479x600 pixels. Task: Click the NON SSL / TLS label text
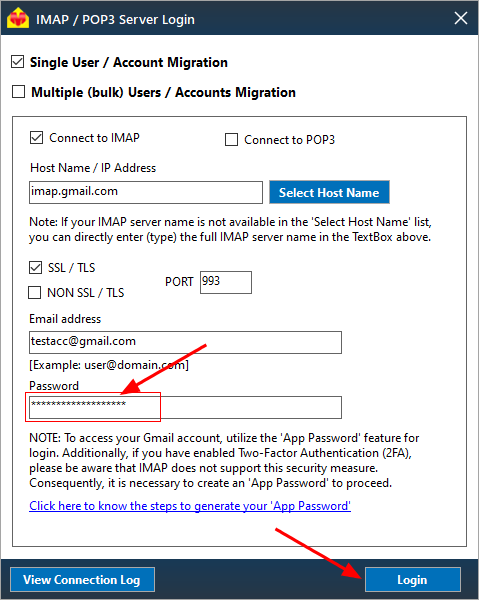pos(86,293)
